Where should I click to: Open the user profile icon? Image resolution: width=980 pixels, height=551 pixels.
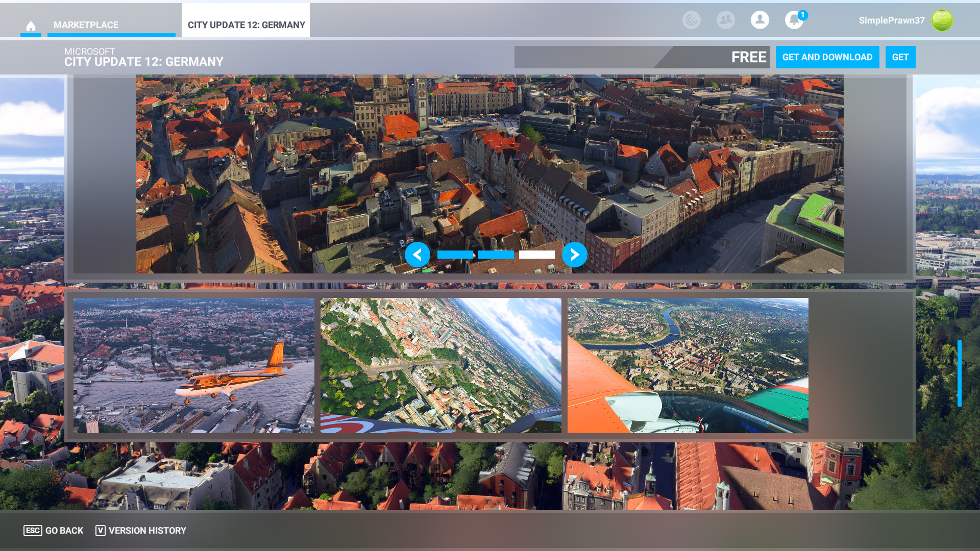coord(759,20)
